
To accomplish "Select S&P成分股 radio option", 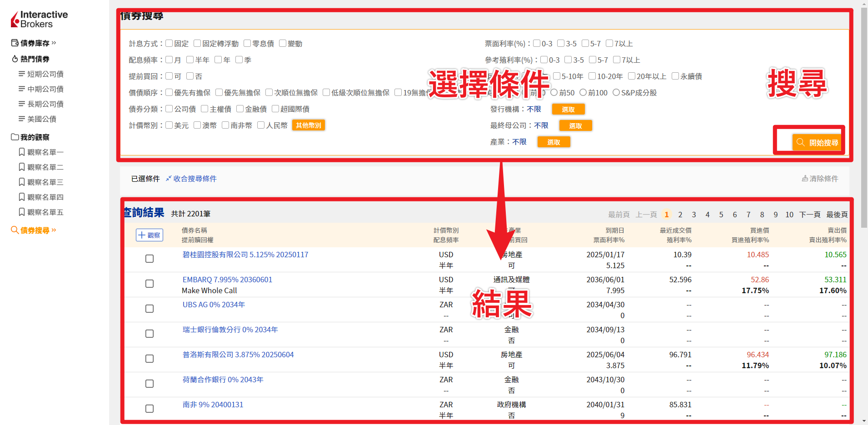I will 616,92.
